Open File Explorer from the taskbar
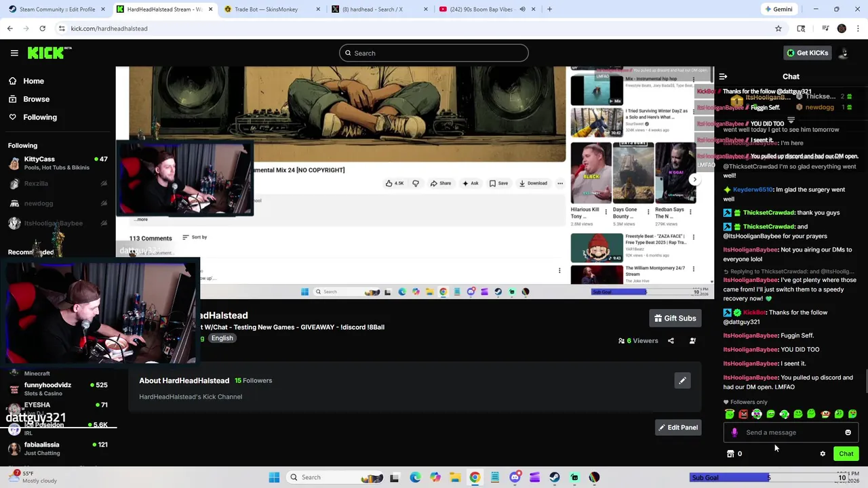The height and width of the screenshot is (488, 868). [x=455, y=477]
